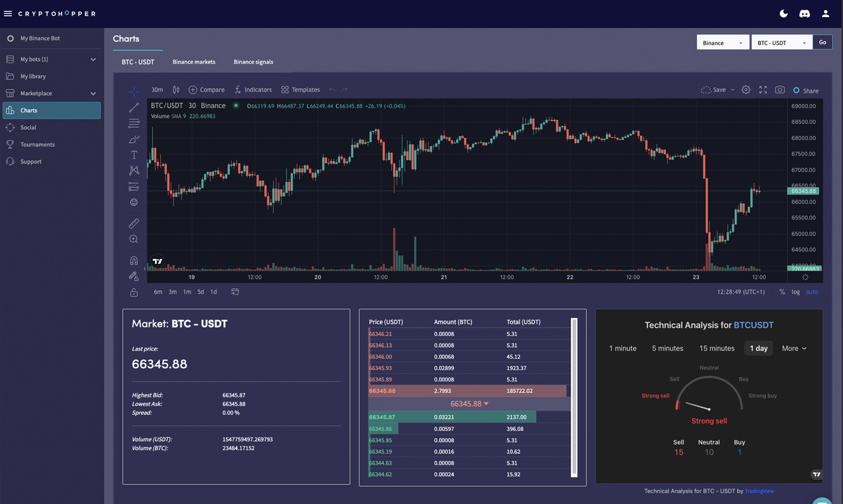
Task: Select the ruler measure tool
Action: [133, 223]
